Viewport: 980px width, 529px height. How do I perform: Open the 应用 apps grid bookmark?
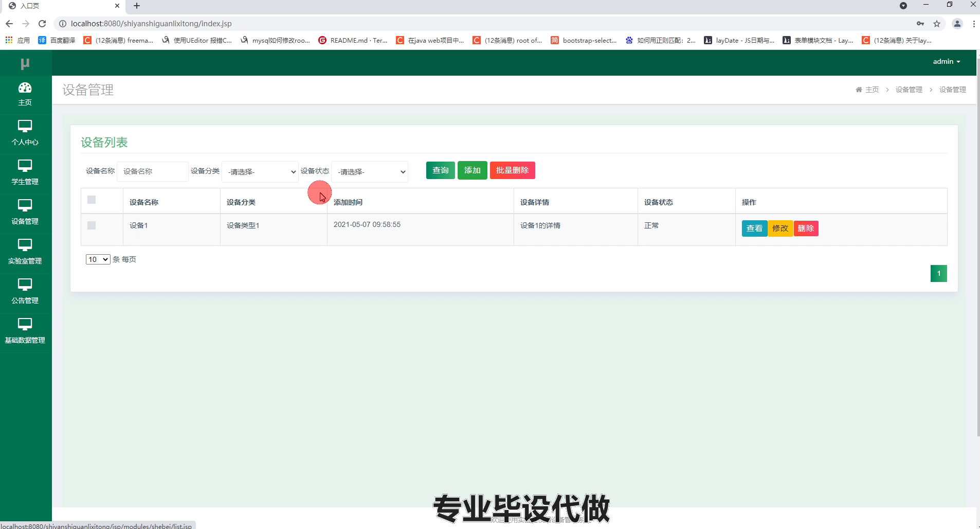17,40
